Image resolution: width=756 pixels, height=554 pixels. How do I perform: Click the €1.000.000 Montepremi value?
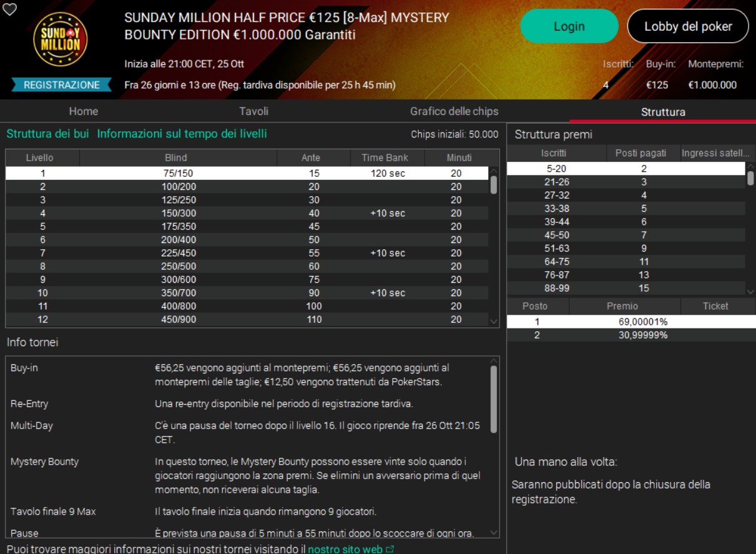click(712, 85)
